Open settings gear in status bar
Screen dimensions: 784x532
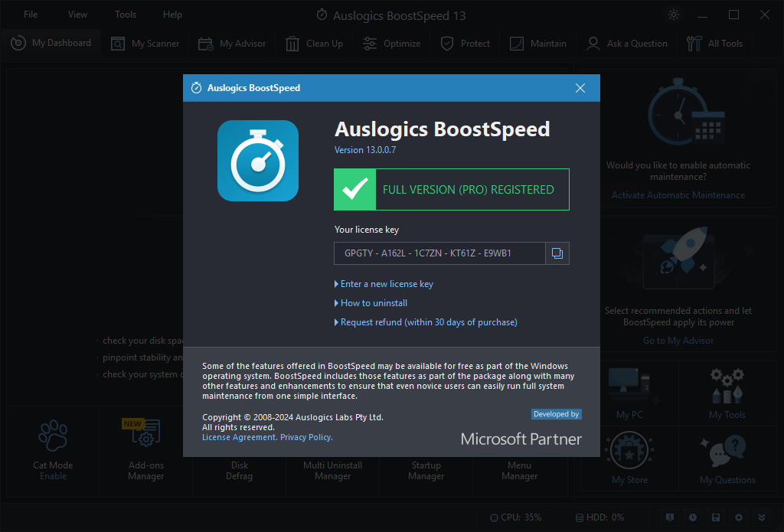(739, 517)
